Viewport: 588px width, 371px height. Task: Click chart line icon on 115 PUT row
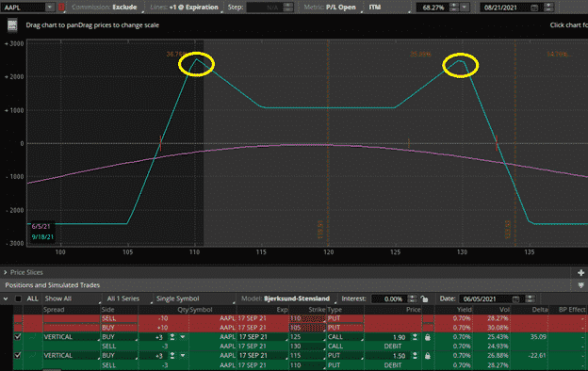click(x=33, y=355)
